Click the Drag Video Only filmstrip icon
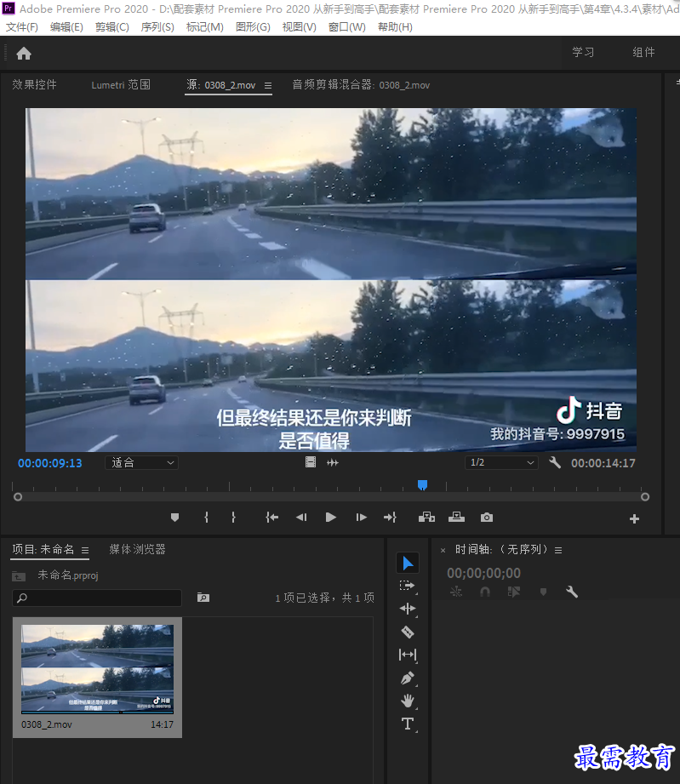 coord(311,462)
